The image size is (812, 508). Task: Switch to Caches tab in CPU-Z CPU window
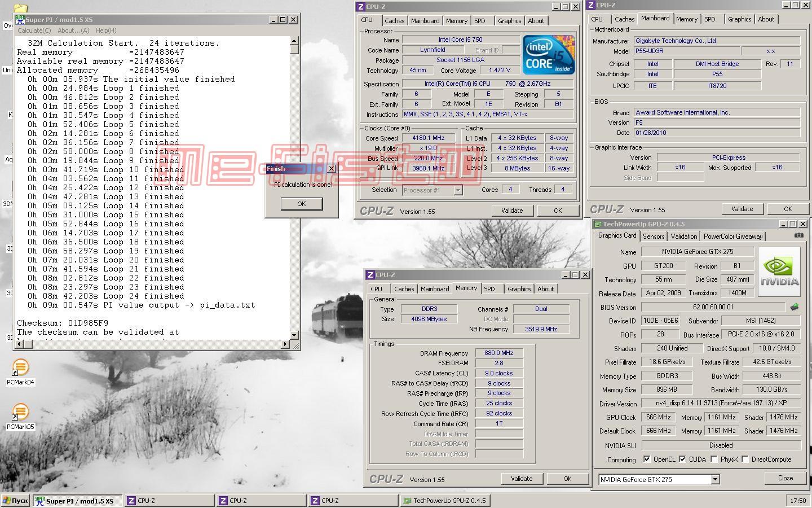pyautogui.click(x=395, y=21)
